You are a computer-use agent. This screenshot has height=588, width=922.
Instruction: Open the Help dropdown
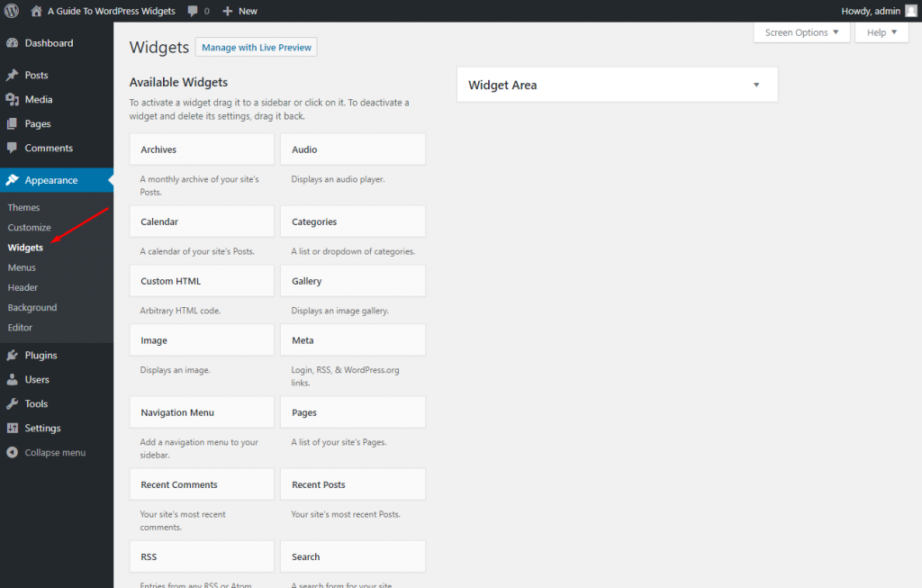pyautogui.click(x=881, y=32)
